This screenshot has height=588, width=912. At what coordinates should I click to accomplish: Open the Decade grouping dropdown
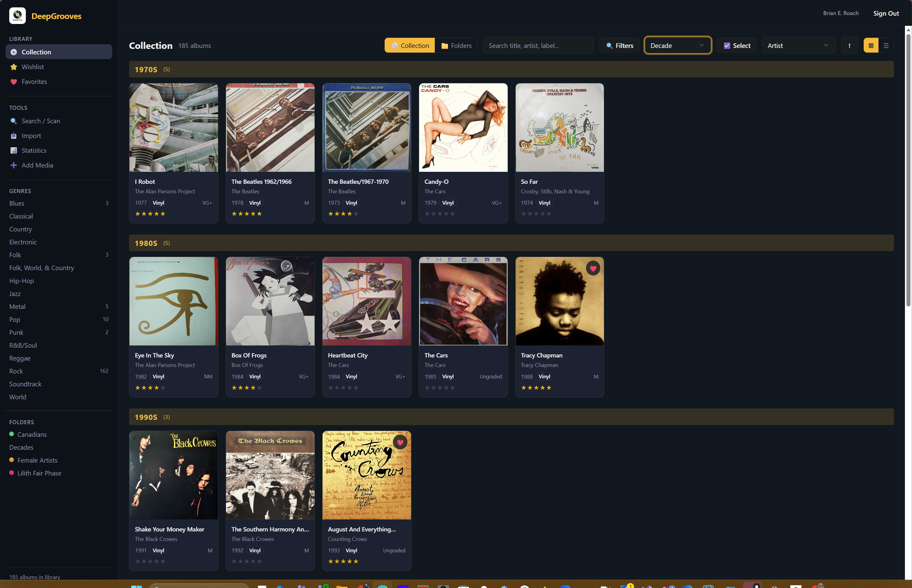point(677,45)
